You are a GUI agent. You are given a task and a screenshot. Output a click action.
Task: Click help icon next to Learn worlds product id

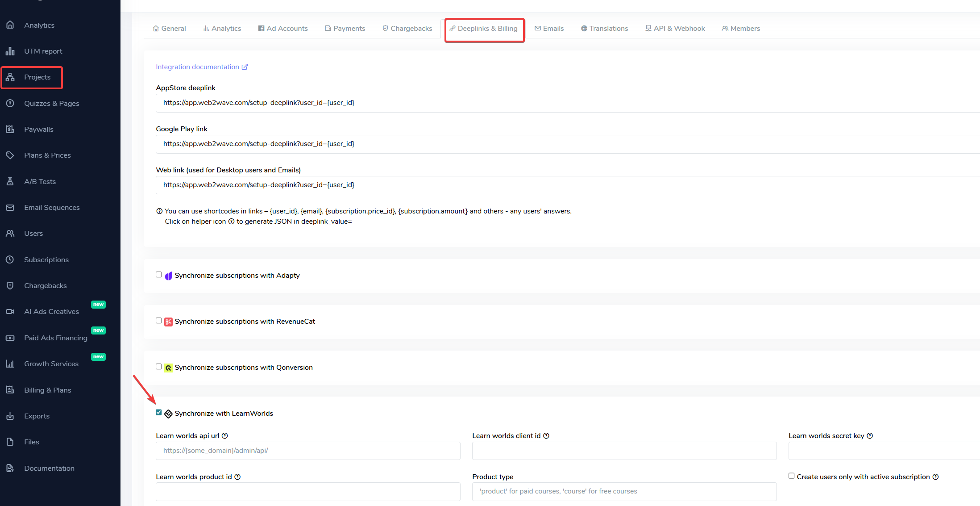point(237,477)
